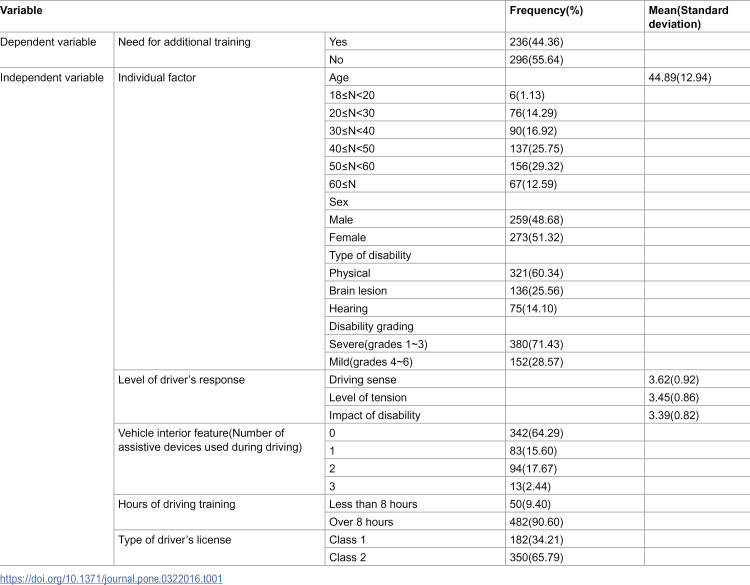Select the Variable column header
The width and height of the screenshot is (750, 585).
21,11
